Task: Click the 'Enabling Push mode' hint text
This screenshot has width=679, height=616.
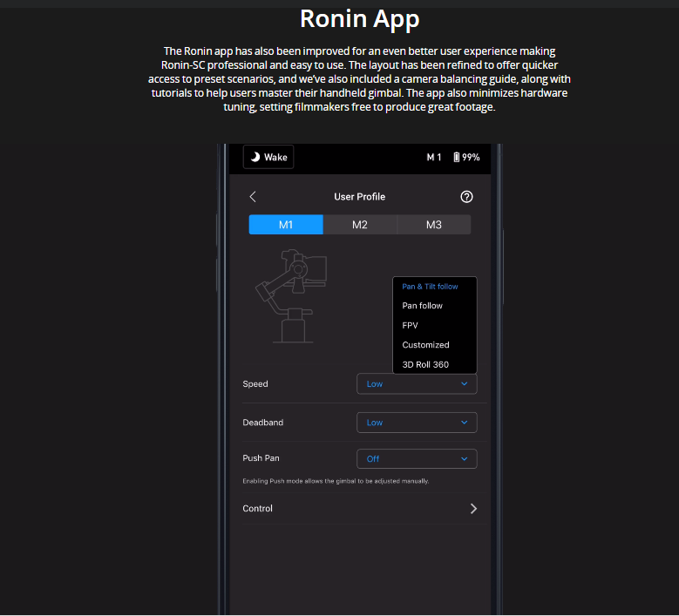Action: click(336, 481)
